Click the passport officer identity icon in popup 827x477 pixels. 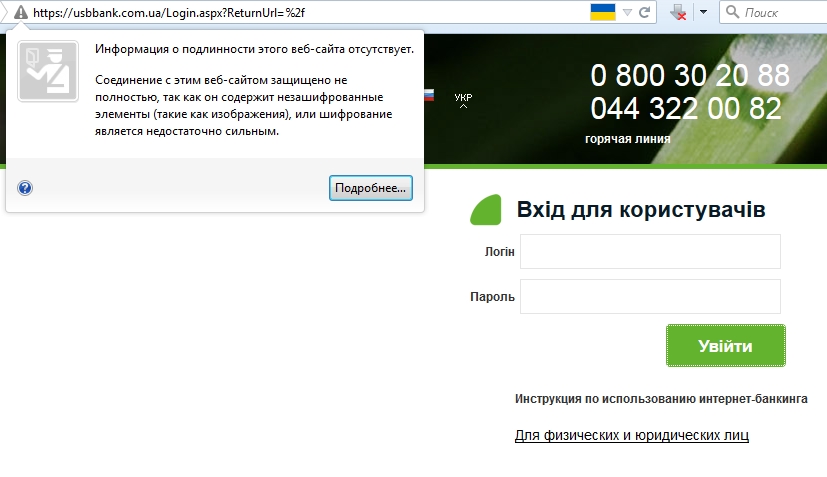48,71
